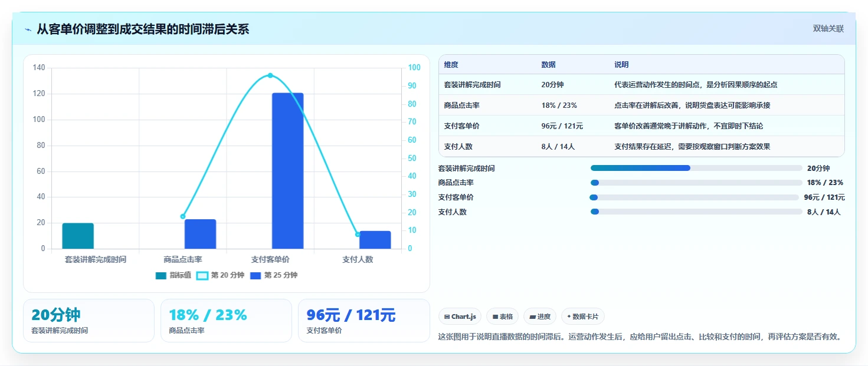Click the teal bar for 套装讲解完成时间
This screenshot has height=366, width=868.
coord(78,236)
